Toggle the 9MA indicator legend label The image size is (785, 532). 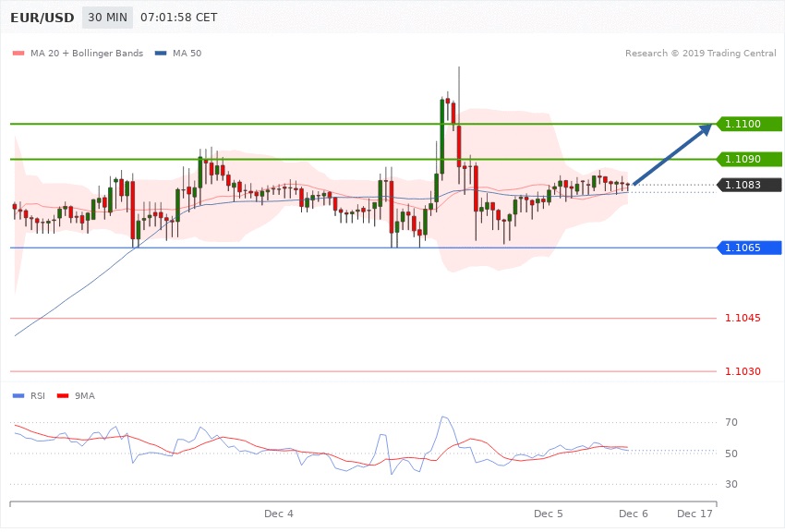(x=84, y=395)
